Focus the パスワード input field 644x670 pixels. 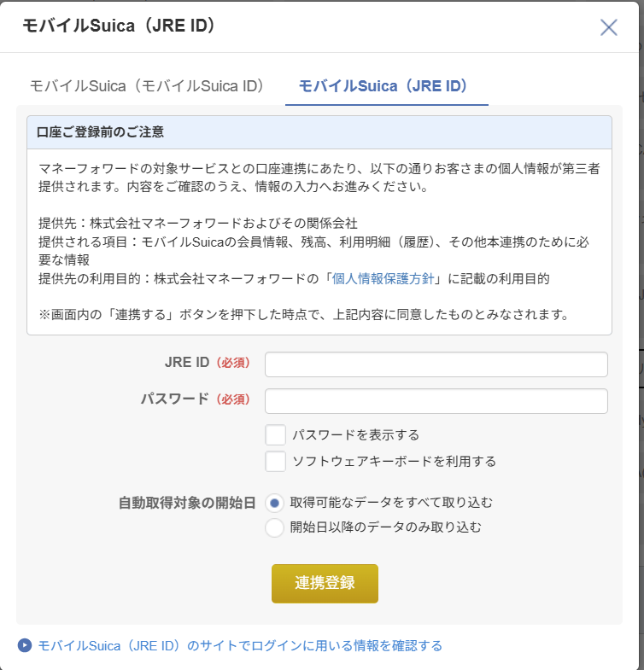[436, 401]
